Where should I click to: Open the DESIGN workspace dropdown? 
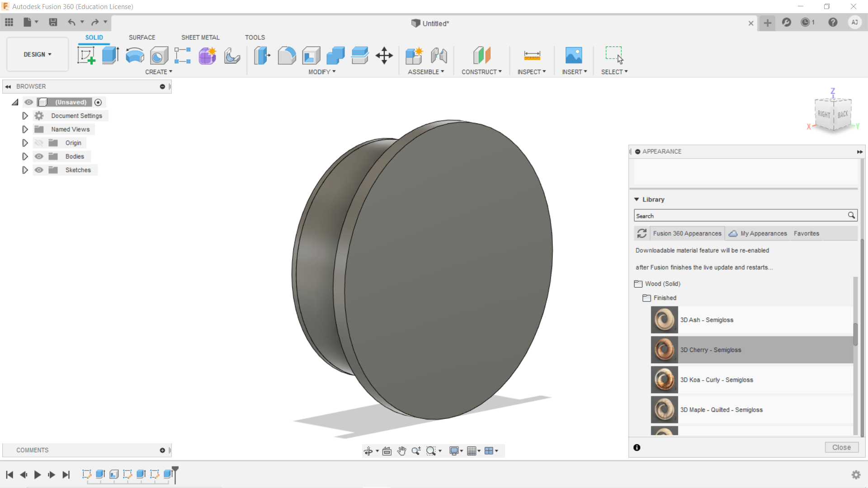[38, 54]
